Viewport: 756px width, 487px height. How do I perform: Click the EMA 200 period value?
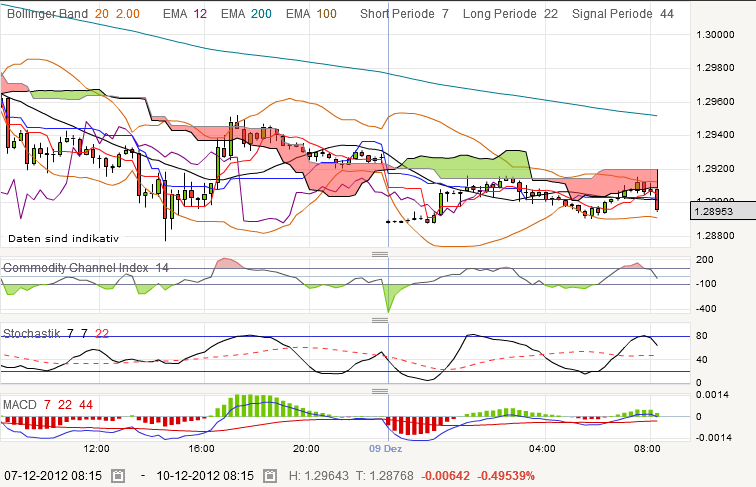[x=261, y=14]
